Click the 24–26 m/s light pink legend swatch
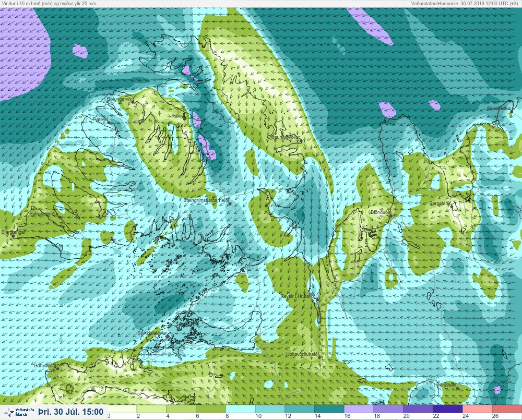522x420 pixels. point(478,409)
